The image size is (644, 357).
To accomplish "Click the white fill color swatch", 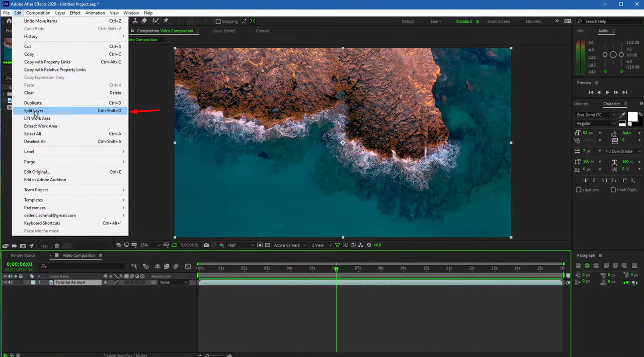I will pos(632,116).
